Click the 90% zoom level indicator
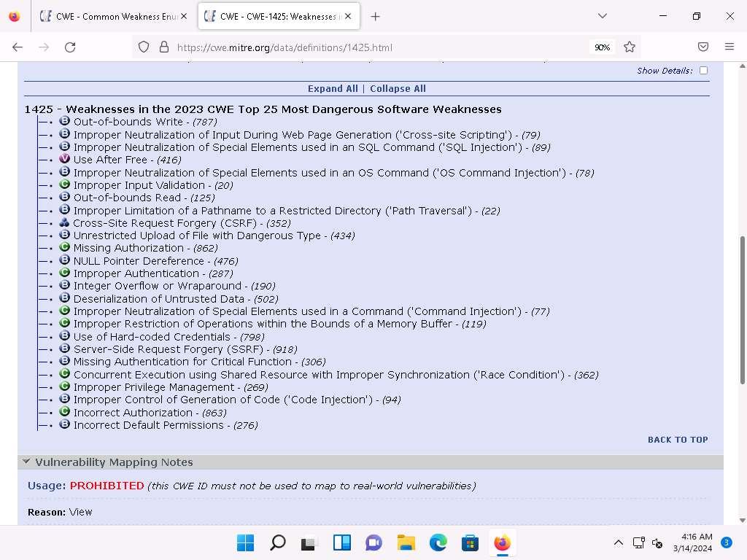The height and width of the screenshot is (560, 747). coord(602,47)
